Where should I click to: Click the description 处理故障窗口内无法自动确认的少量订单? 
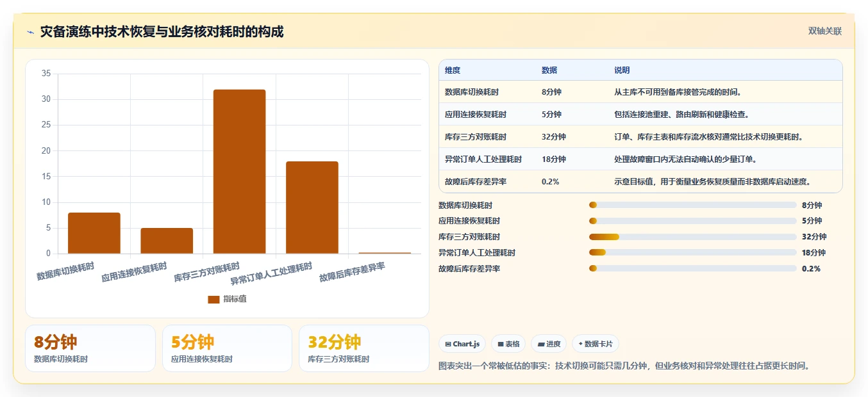[x=685, y=159]
